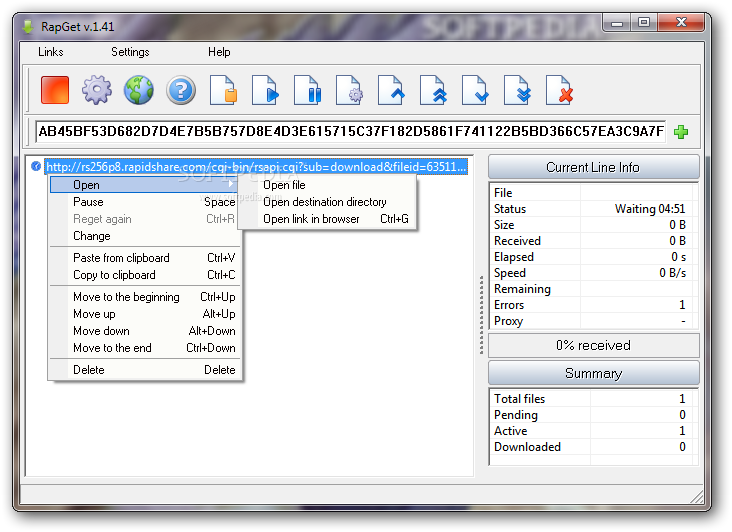This screenshot has height=532, width=732.
Task: Click the delete link red X icon
Action: [x=559, y=90]
